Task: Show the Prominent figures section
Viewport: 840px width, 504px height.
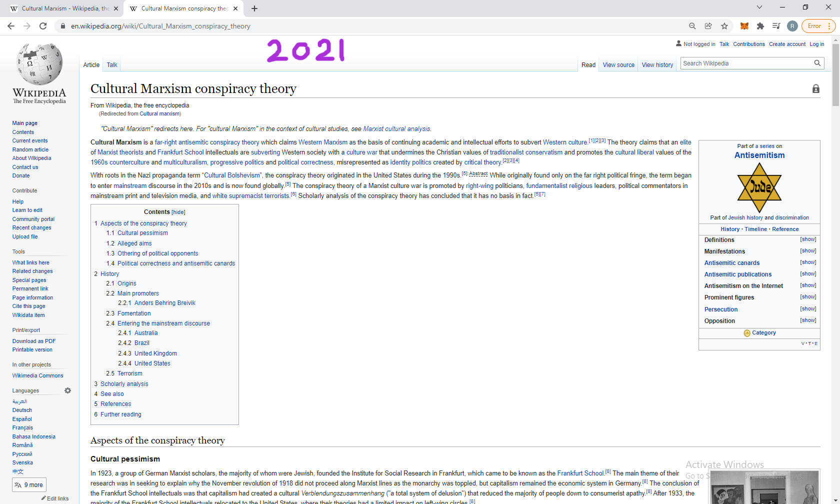Action: pos(808,297)
